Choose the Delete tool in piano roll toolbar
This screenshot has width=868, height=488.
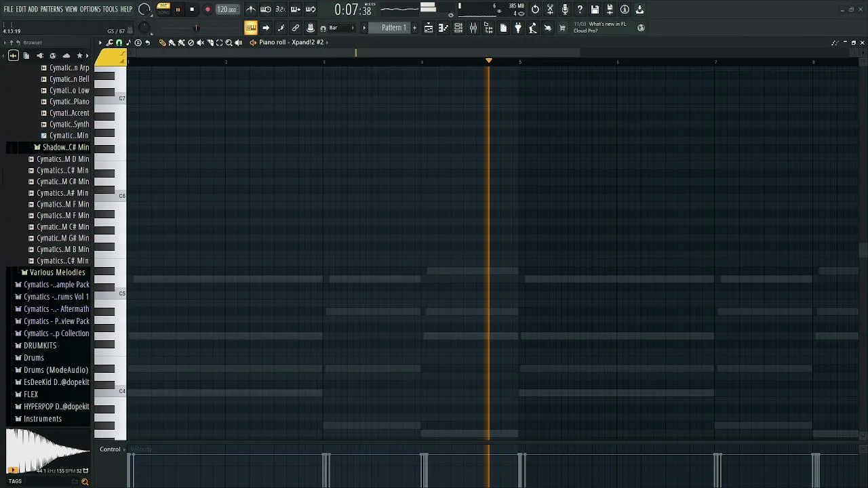(191, 43)
